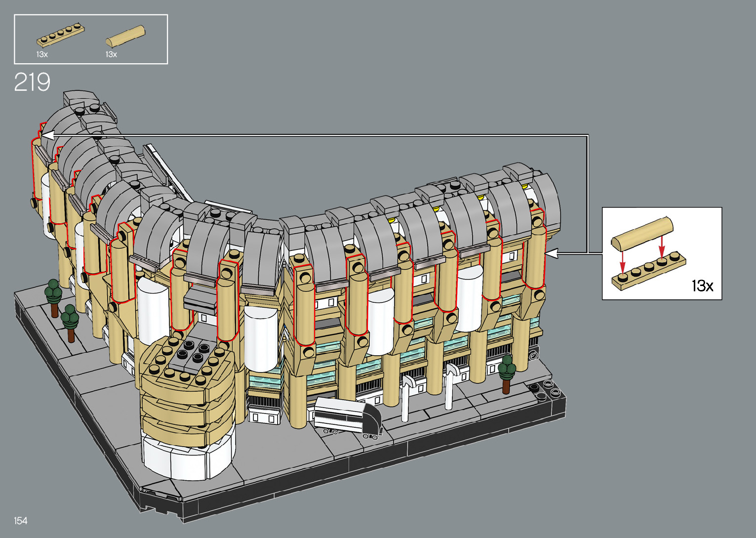This screenshot has width=756, height=538.
Task: Click the step number 219
Action: 32,83
